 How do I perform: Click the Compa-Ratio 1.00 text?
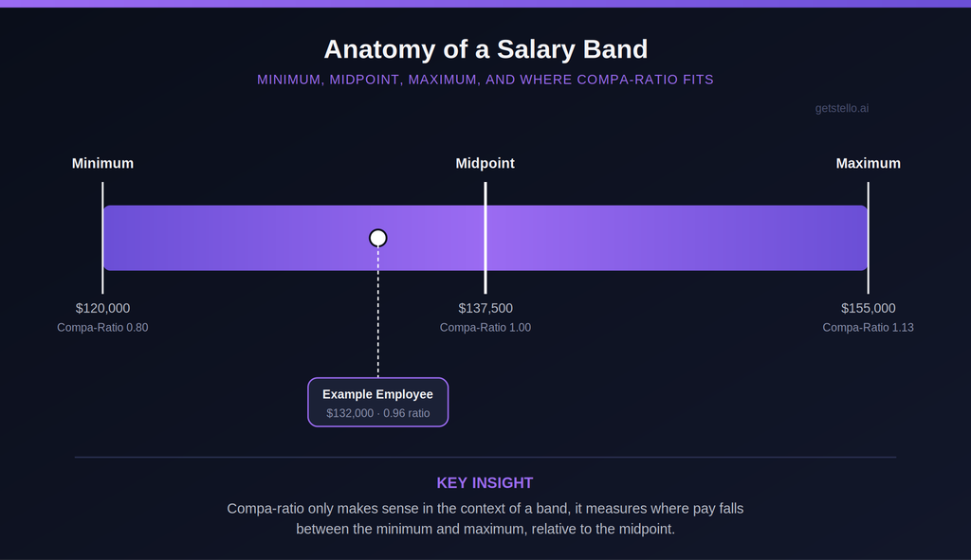(x=485, y=327)
